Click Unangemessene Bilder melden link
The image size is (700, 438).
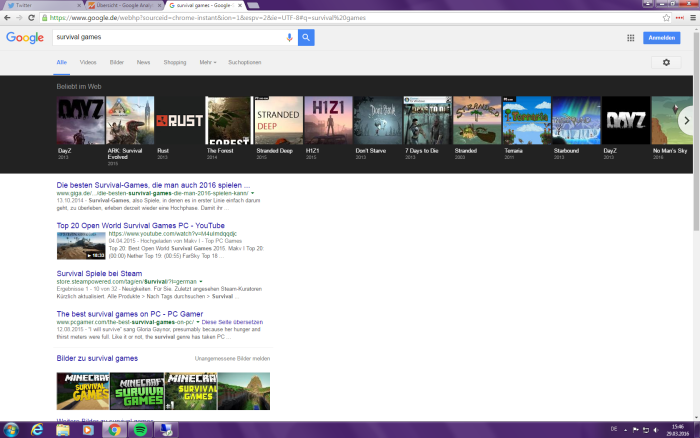(x=232, y=359)
